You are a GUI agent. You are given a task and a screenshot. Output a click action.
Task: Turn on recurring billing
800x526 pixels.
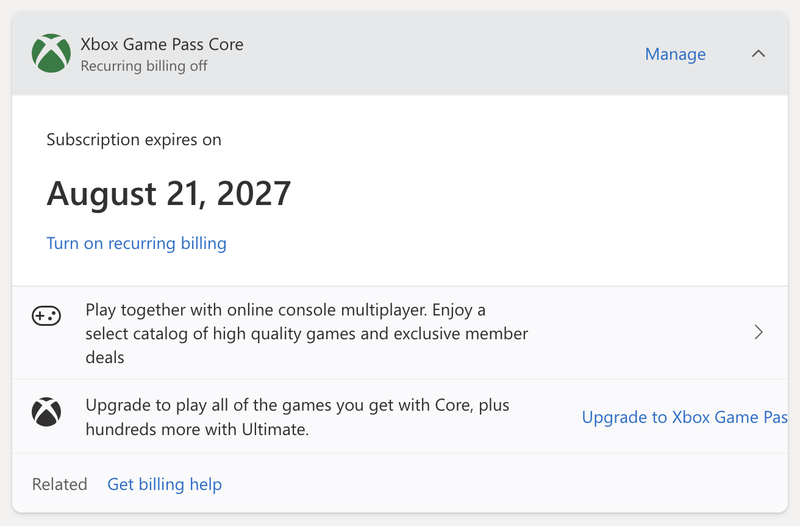tap(136, 243)
